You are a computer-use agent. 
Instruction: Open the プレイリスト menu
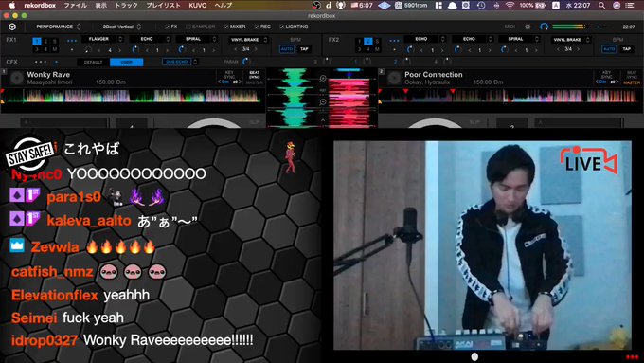pyautogui.click(x=163, y=6)
